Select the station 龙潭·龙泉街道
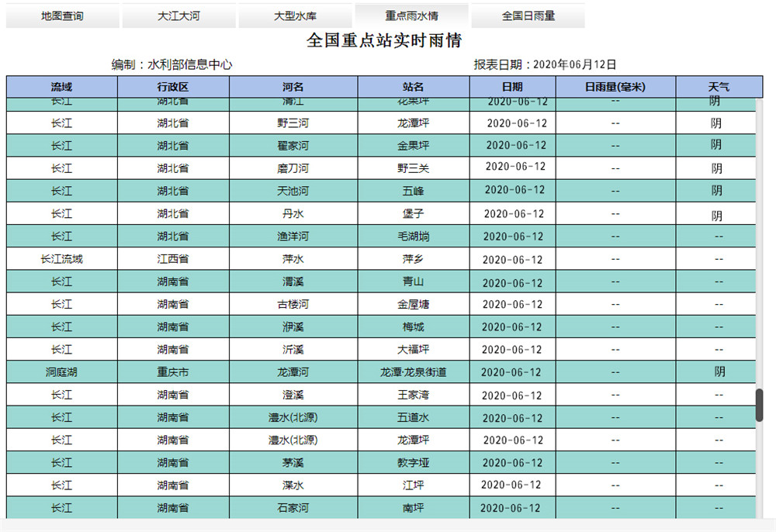 click(414, 372)
